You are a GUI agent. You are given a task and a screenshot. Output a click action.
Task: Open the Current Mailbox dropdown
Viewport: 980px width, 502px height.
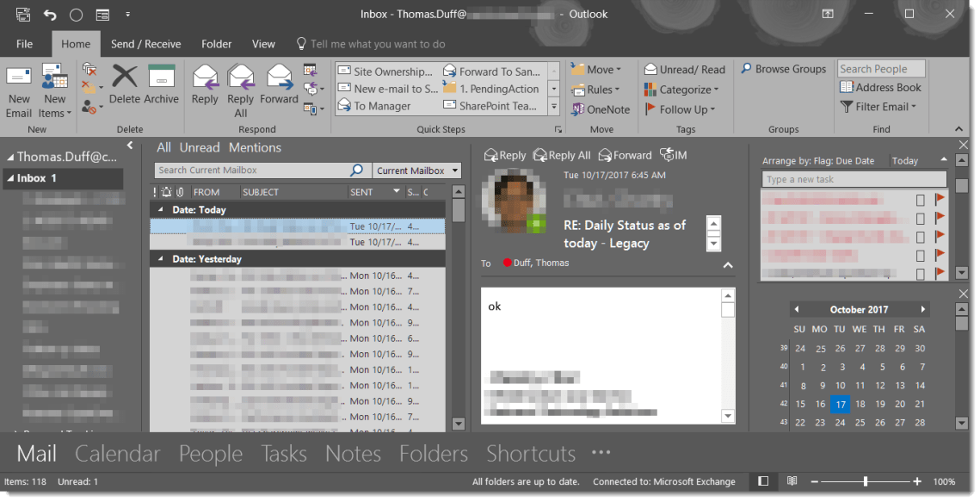tap(417, 170)
